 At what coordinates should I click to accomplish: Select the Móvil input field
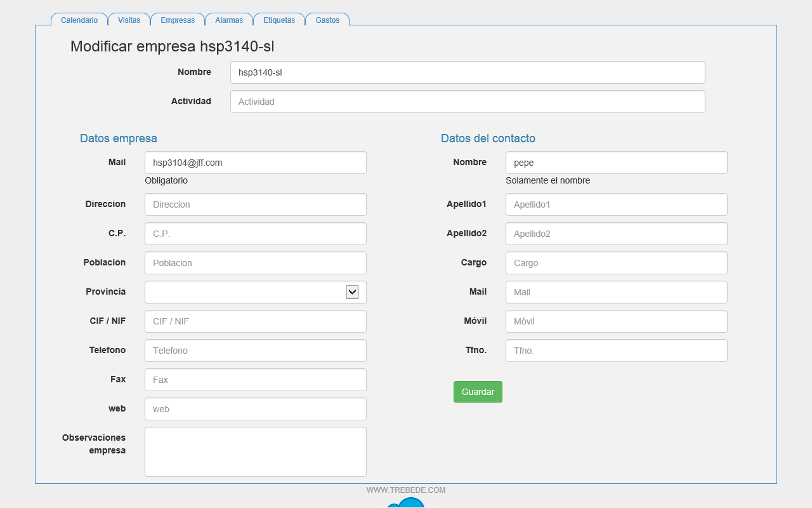(617, 321)
